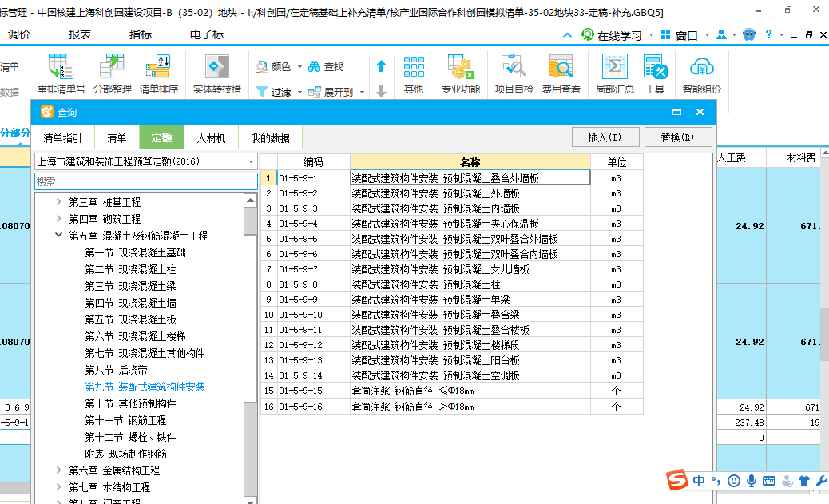Collapse 第五章 混凝土及钢筋混凝土工程 node
The image size is (829, 504).
coord(58,236)
